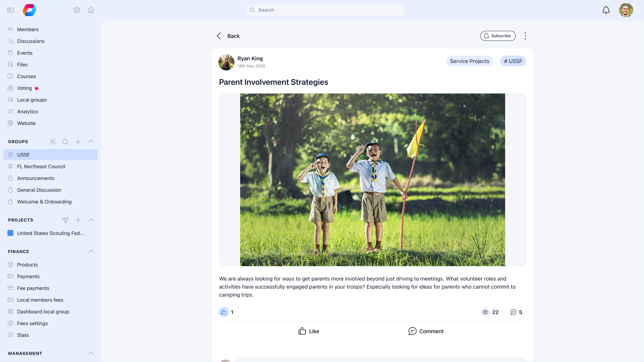Collapse the FINANCE section

pyautogui.click(x=91, y=251)
